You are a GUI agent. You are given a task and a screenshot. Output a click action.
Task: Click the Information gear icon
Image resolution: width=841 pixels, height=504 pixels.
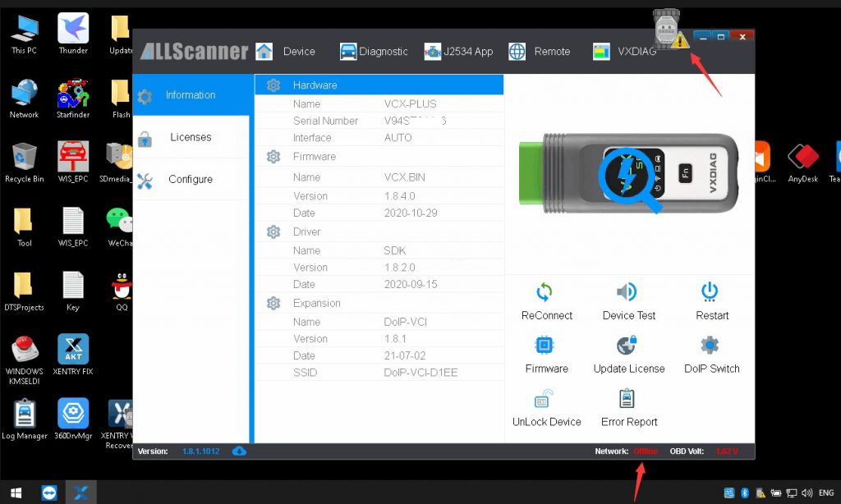point(145,97)
